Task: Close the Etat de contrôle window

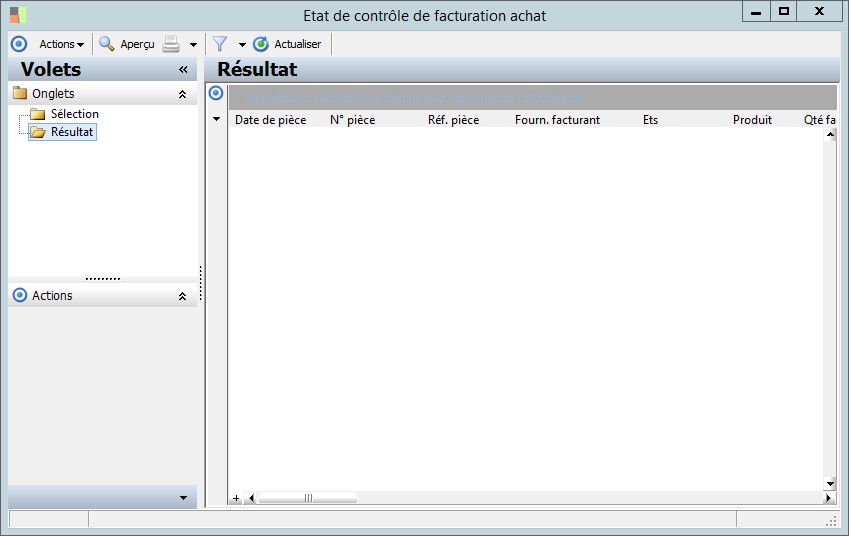Action: tap(820, 12)
